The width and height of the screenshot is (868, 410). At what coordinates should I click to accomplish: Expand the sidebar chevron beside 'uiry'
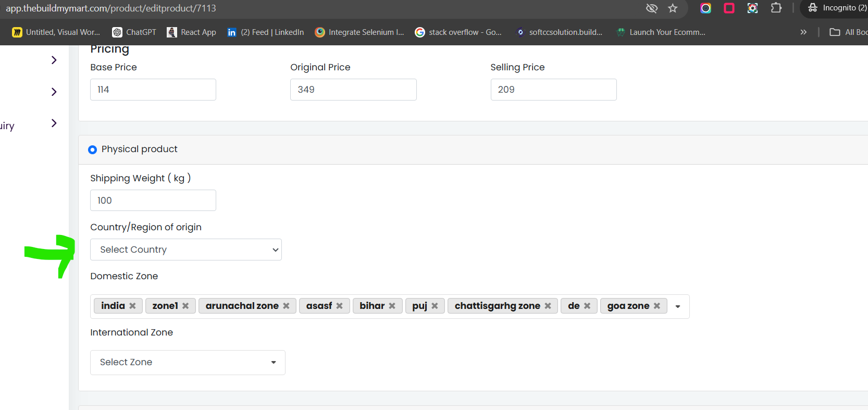[54, 123]
